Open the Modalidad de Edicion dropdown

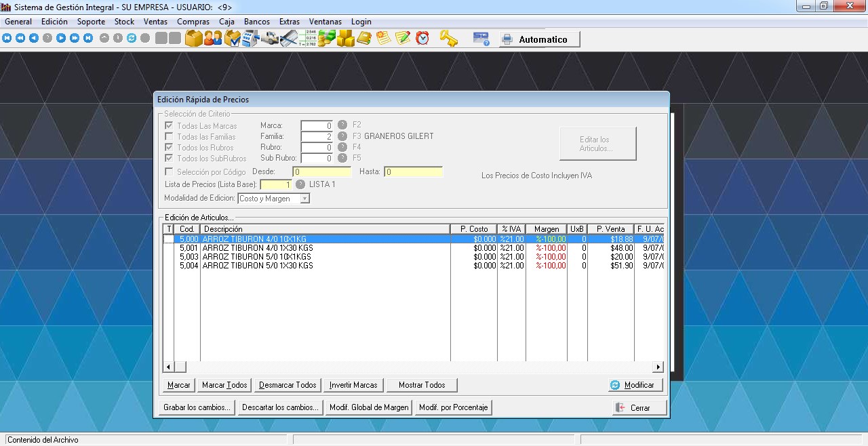tap(304, 199)
